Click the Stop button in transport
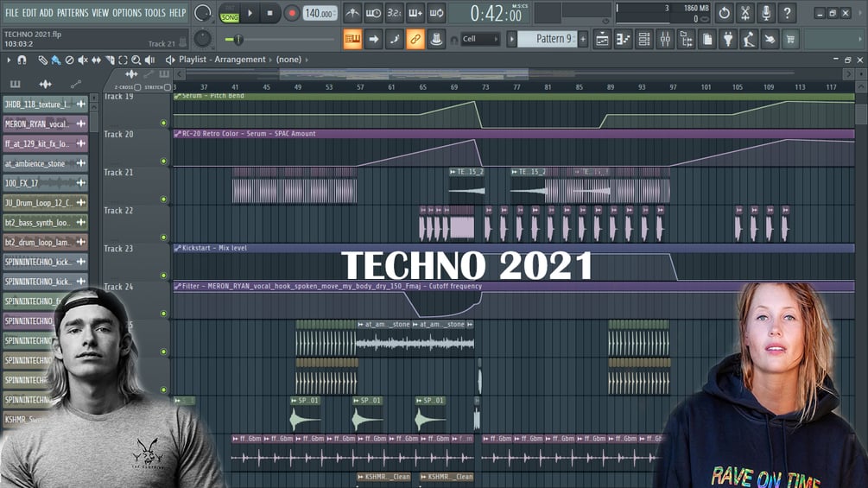868x488 pixels. pyautogui.click(x=269, y=13)
